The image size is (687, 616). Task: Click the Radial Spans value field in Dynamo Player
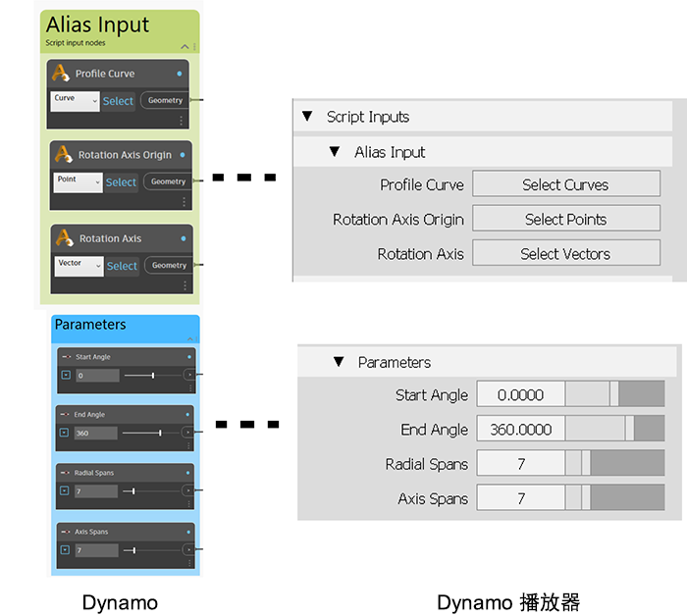click(520, 463)
